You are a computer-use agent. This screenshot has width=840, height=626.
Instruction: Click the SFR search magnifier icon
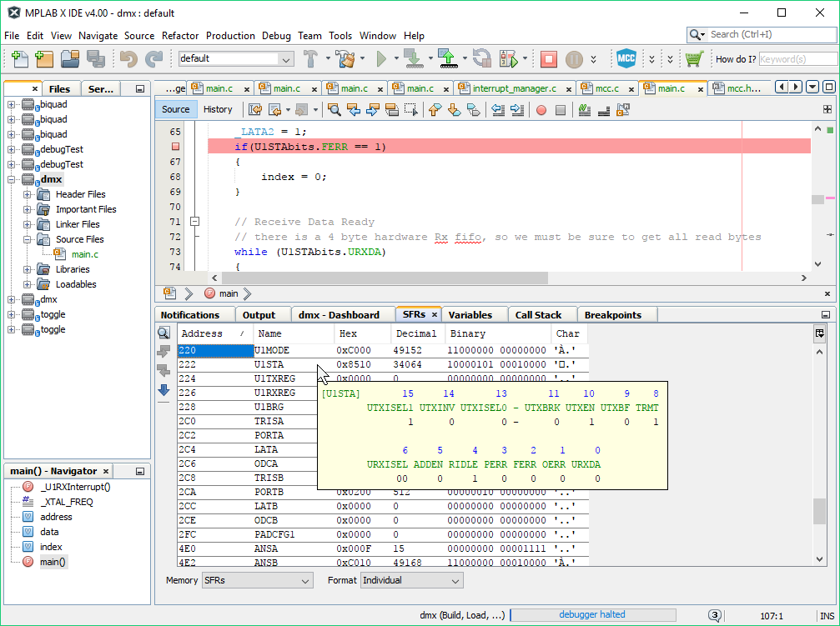click(x=163, y=333)
